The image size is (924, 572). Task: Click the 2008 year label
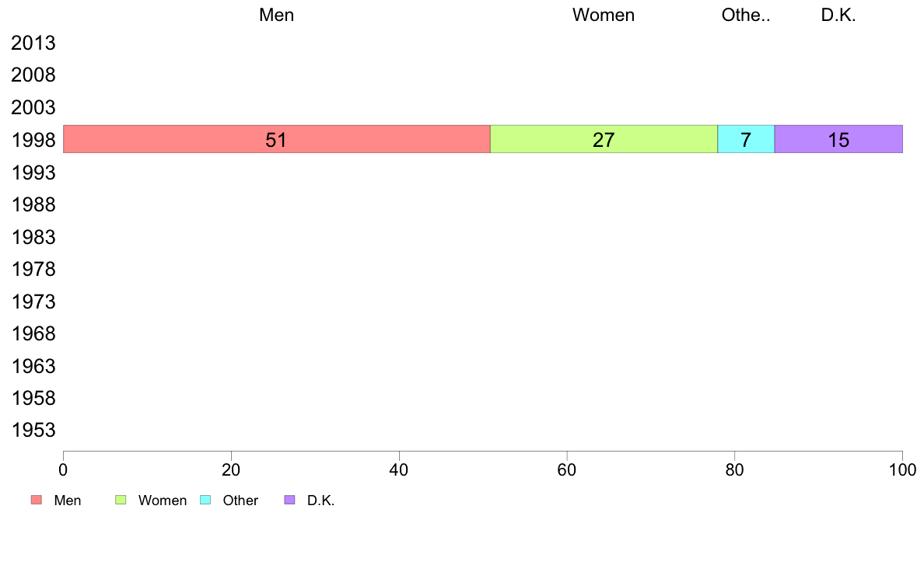click(33, 75)
